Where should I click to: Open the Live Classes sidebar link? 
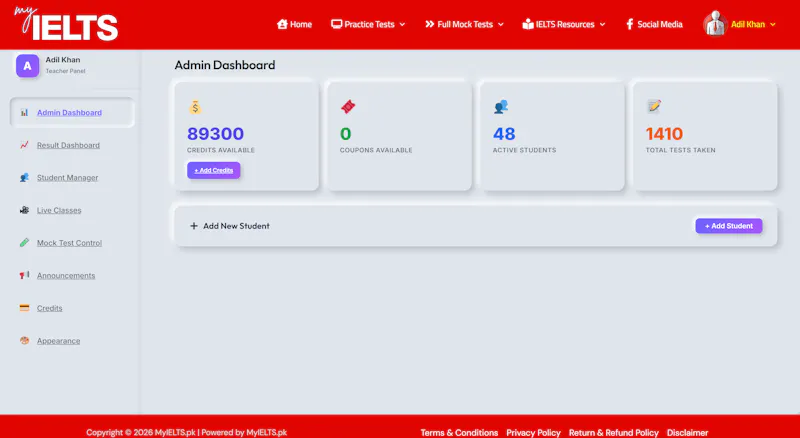coord(59,210)
